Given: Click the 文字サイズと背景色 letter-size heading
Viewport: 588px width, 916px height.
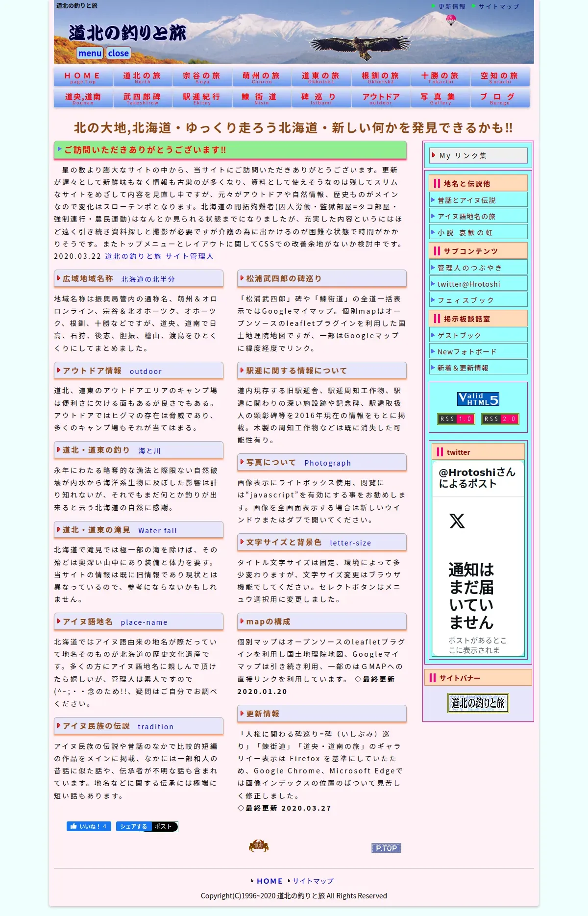Looking at the screenshot, I should click(322, 542).
